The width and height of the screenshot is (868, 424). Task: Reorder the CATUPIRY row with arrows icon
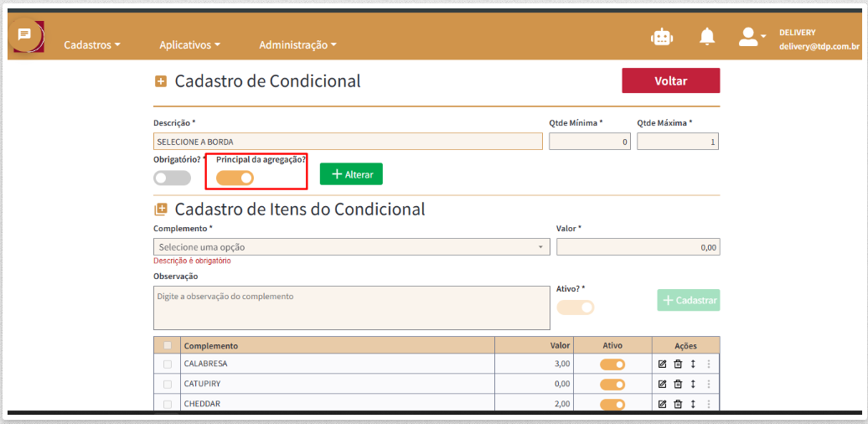tap(693, 384)
